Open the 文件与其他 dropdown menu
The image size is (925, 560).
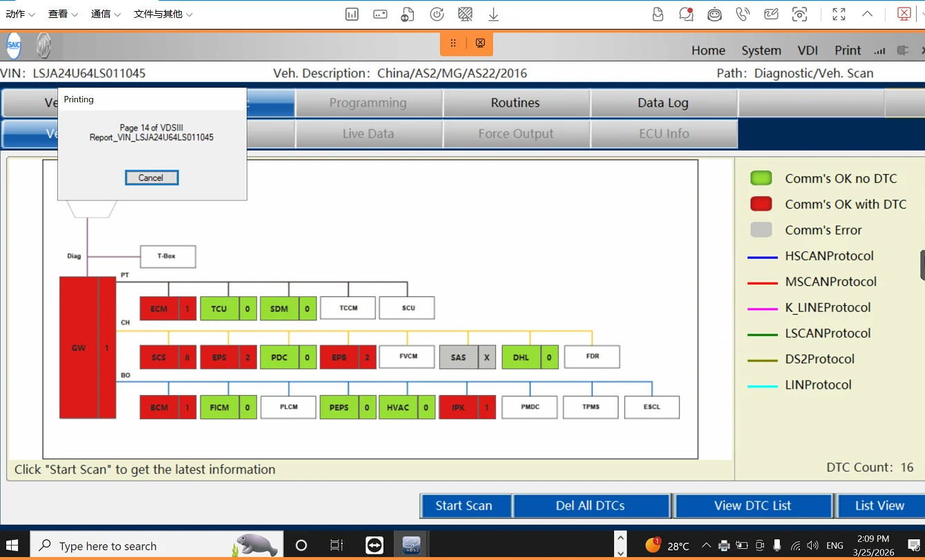pyautogui.click(x=163, y=14)
